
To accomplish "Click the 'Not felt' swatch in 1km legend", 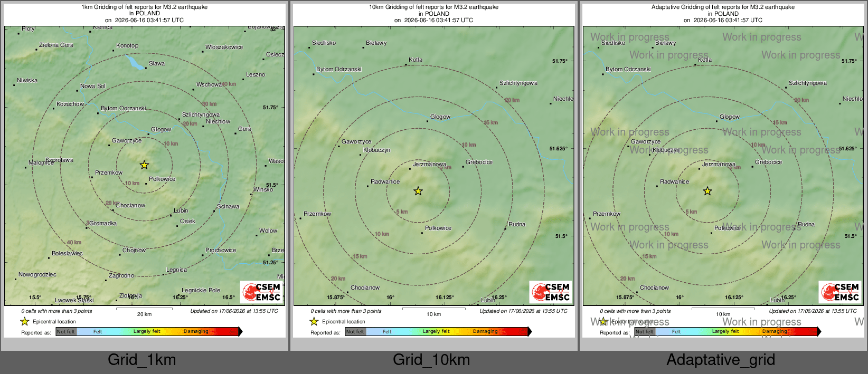I will coord(66,331).
